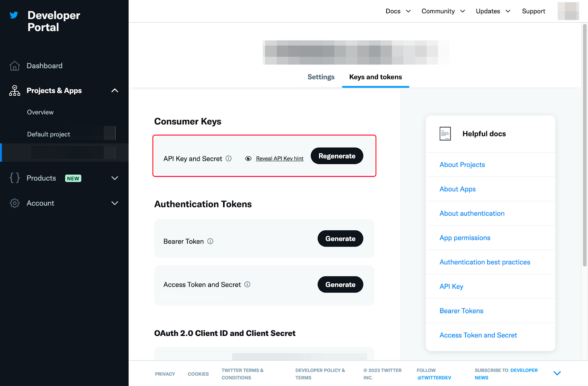Viewport: 588px width, 386px height.
Task: Open info icon next to API Key and Secret
Action: point(229,159)
